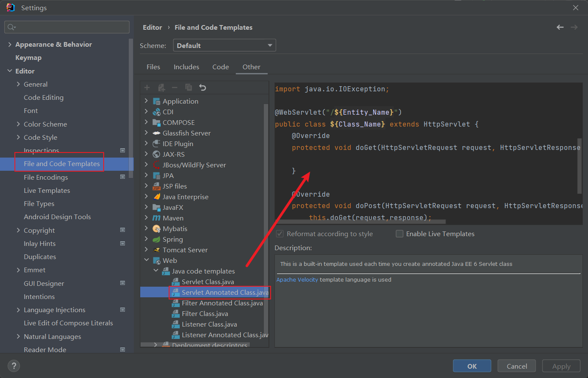Click the Spring leaf icon

(156, 240)
